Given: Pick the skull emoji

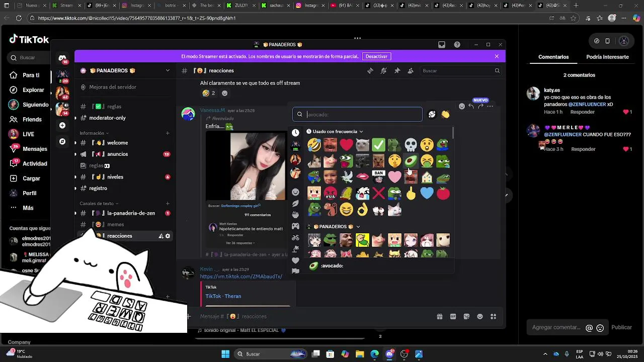Looking at the screenshot, I should pos(411,145).
